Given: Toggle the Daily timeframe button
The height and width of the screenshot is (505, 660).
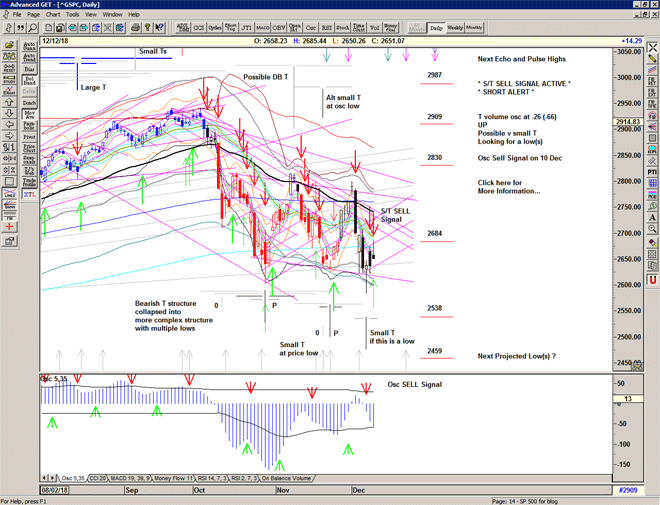Looking at the screenshot, I should click(435, 28).
